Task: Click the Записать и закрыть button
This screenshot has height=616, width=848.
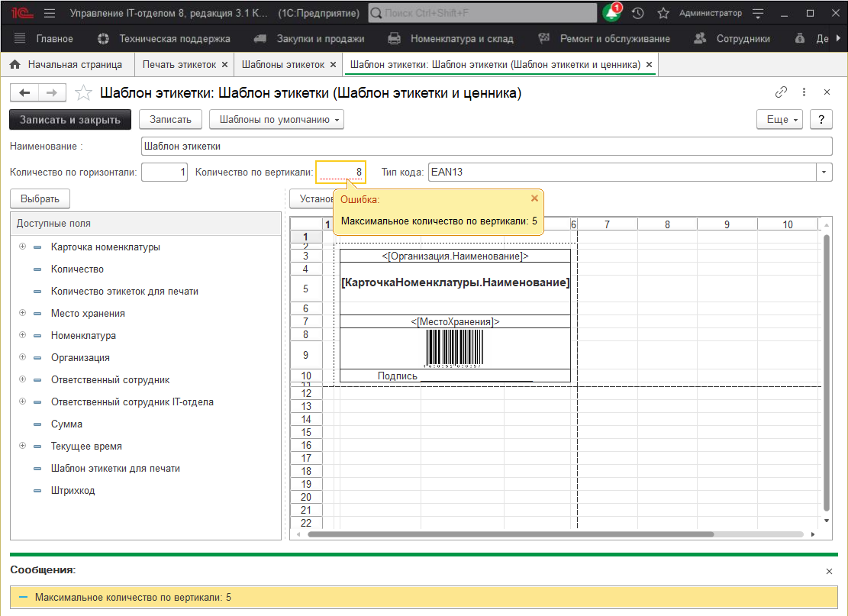Action: point(70,120)
